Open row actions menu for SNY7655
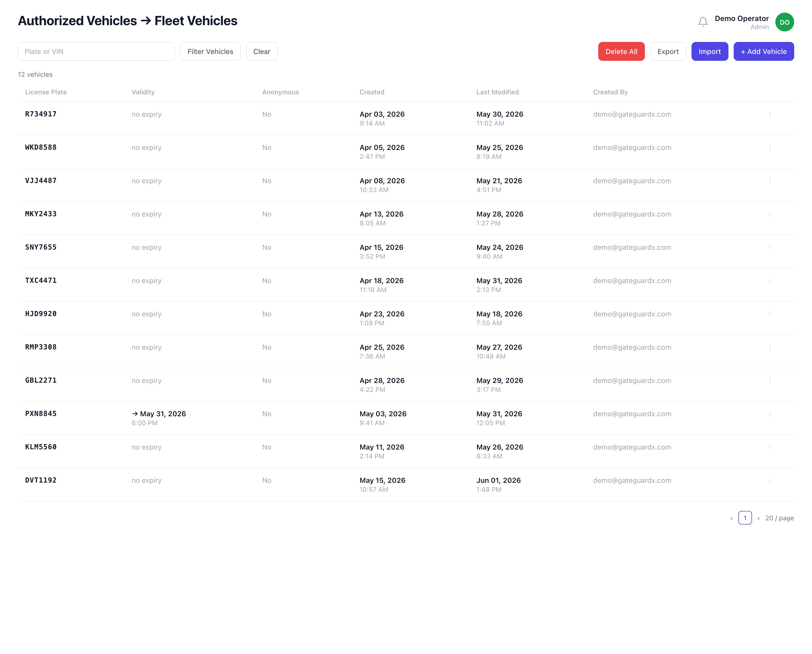 770,247
